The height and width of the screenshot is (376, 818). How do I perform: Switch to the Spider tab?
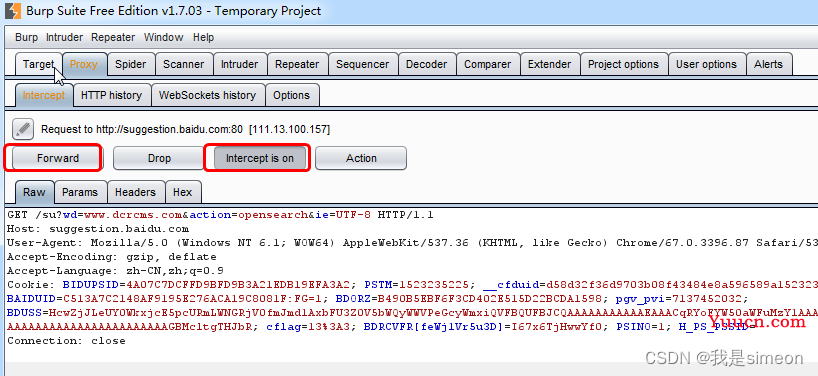(x=130, y=64)
